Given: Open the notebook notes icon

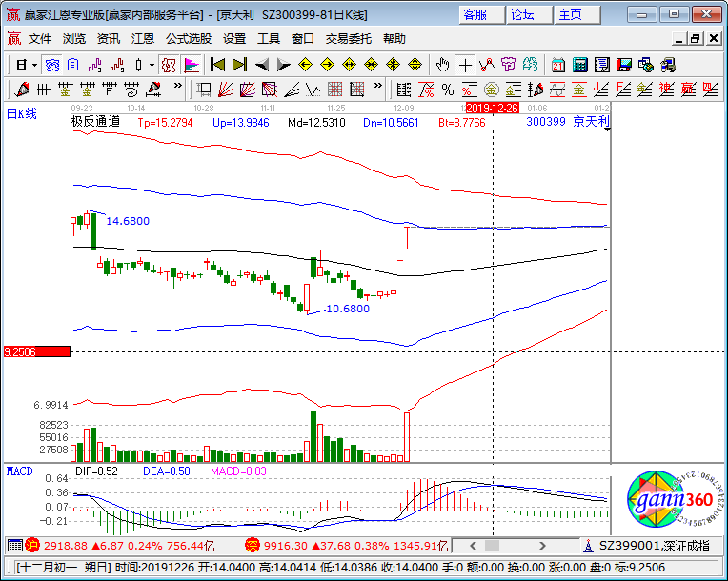Looking at the screenshot, I should point(602,65).
